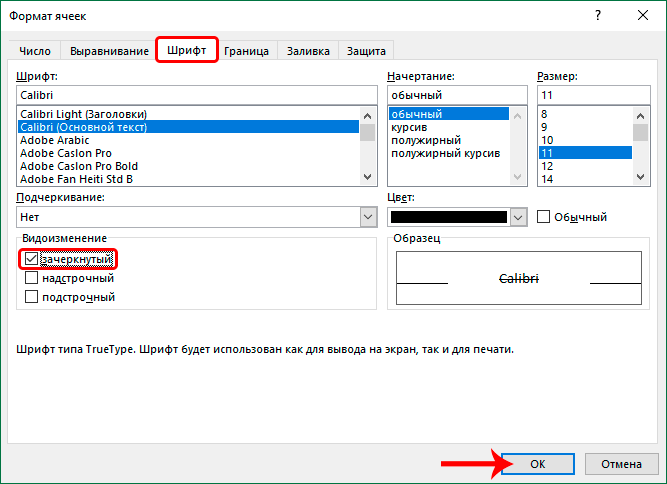Select полужирный курсив in the style list

point(445,153)
